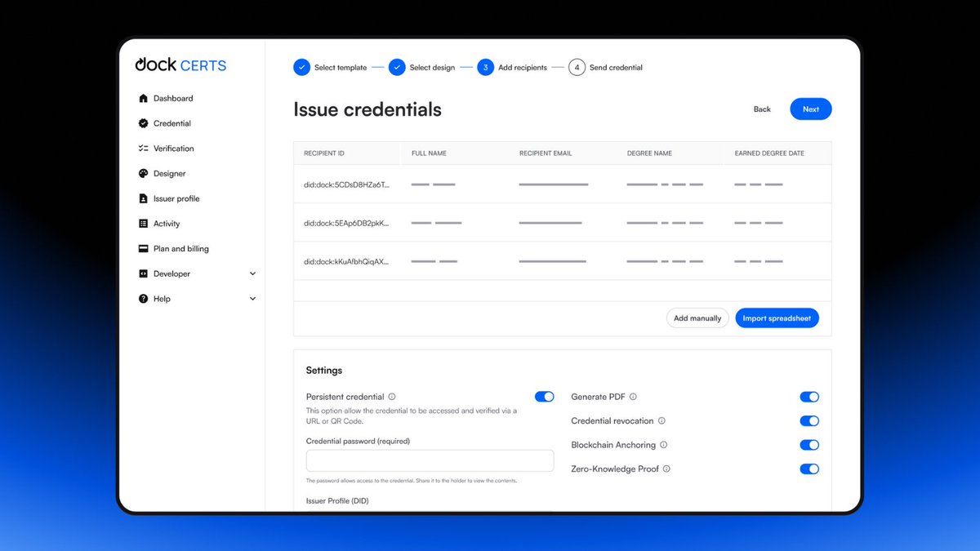
Task: Open Plan and billing page
Action: coord(181,249)
